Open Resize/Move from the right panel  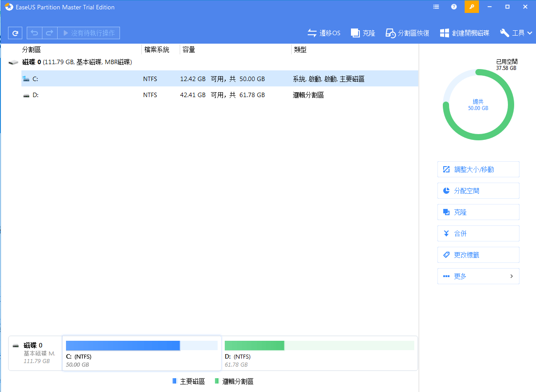tap(478, 169)
